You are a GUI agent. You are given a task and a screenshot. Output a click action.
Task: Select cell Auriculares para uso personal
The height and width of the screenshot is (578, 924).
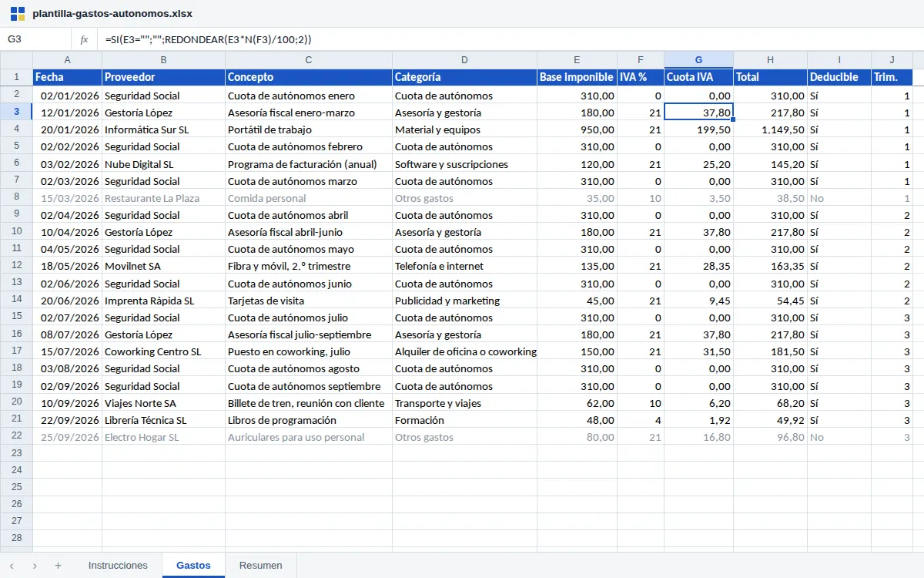click(309, 437)
